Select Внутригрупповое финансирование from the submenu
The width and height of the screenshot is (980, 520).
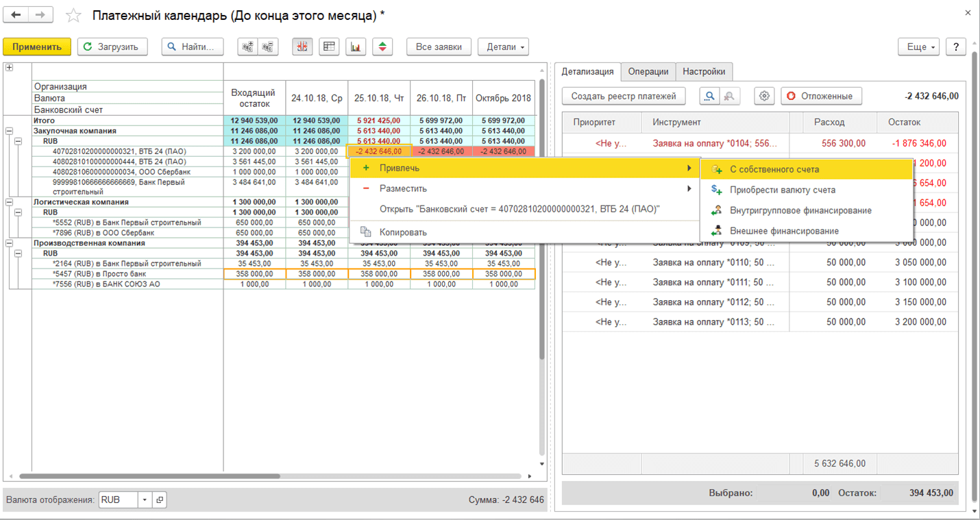click(800, 210)
